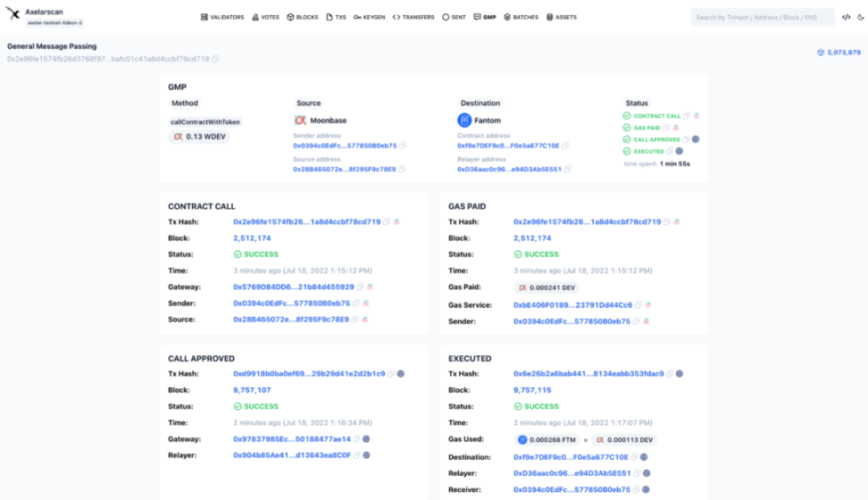This screenshot has height=500, width=868.
Task: Open the Batches section
Action: [x=521, y=17]
